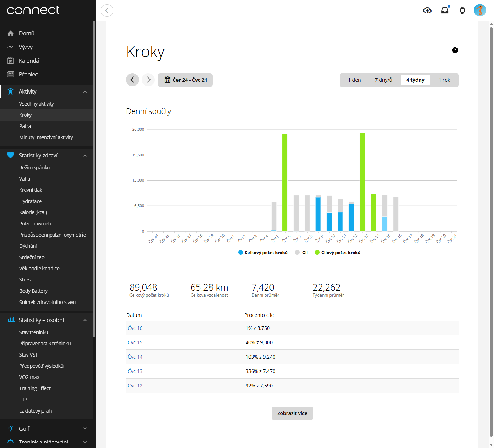This screenshot has width=494, height=448.
Task: Open the Čvc 14 date link
Action: click(135, 357)
